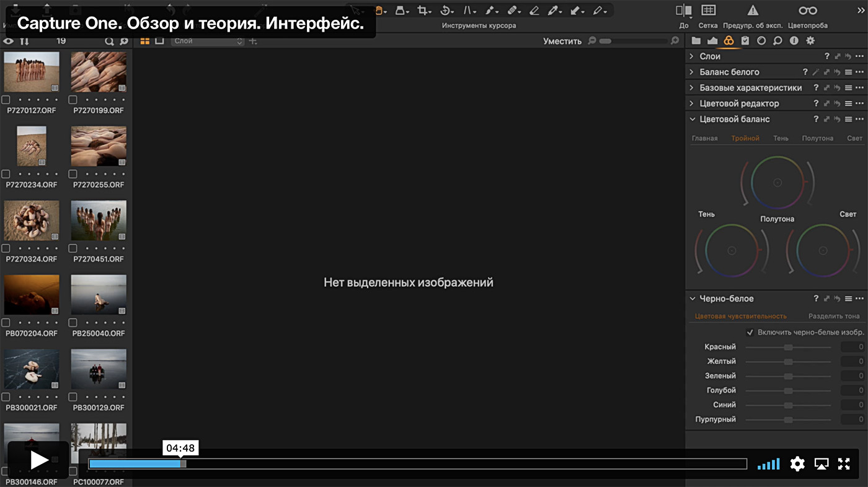
Task: Open the Metadata info tool tab
Action: 794,41
